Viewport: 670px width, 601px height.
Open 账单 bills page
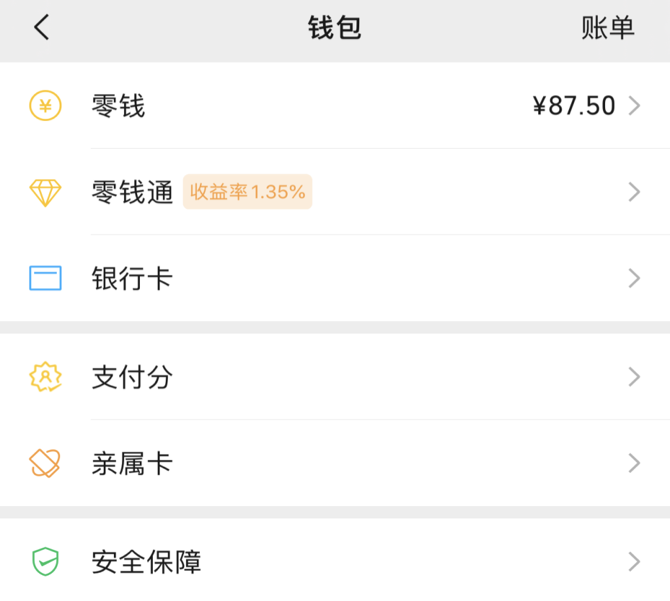tap(608, 28)
